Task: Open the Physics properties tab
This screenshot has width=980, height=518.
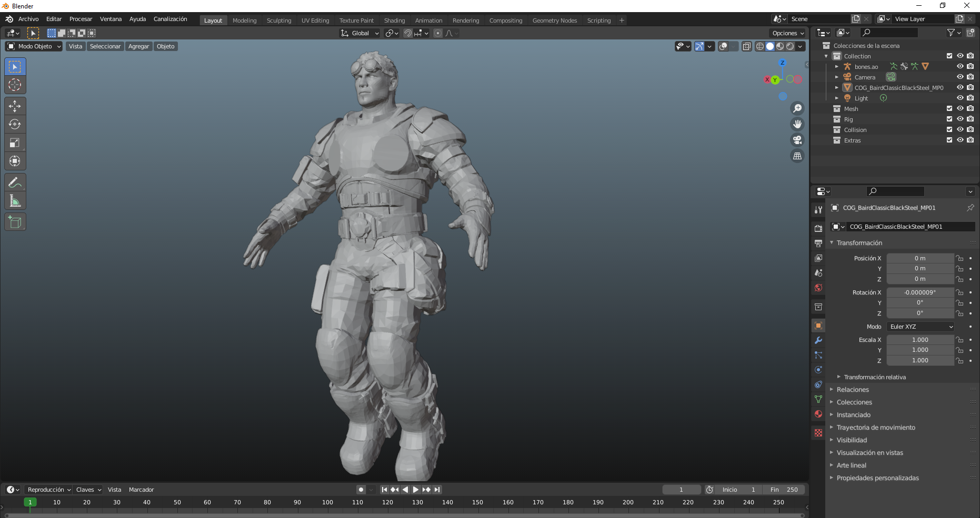Action: [818, 370]
